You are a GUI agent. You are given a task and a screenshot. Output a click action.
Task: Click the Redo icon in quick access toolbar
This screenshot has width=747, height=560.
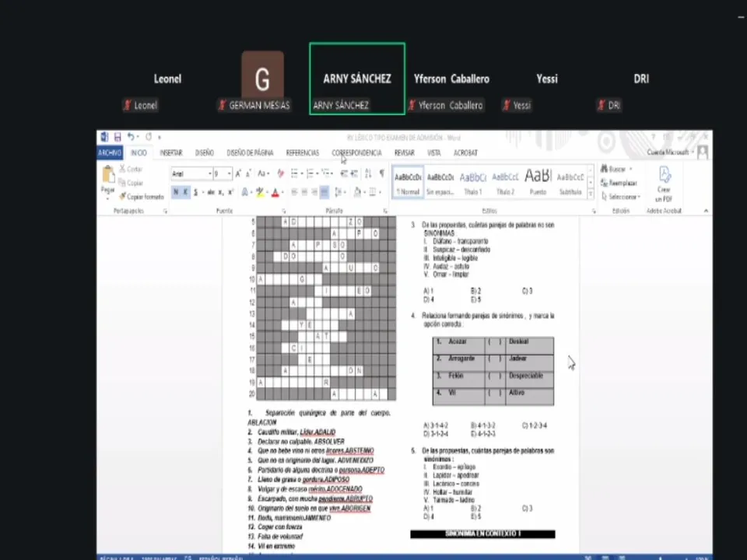click(149, 137)
